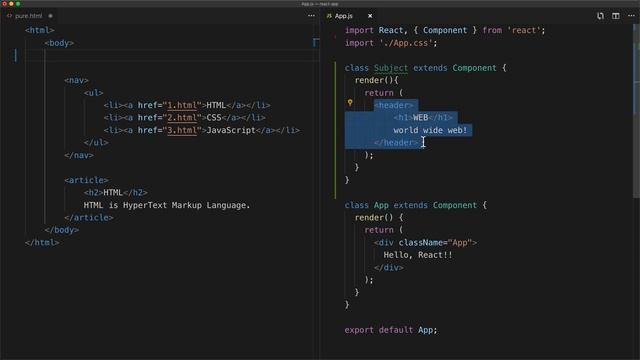Click "render(){" inside the Subject class

376,80
